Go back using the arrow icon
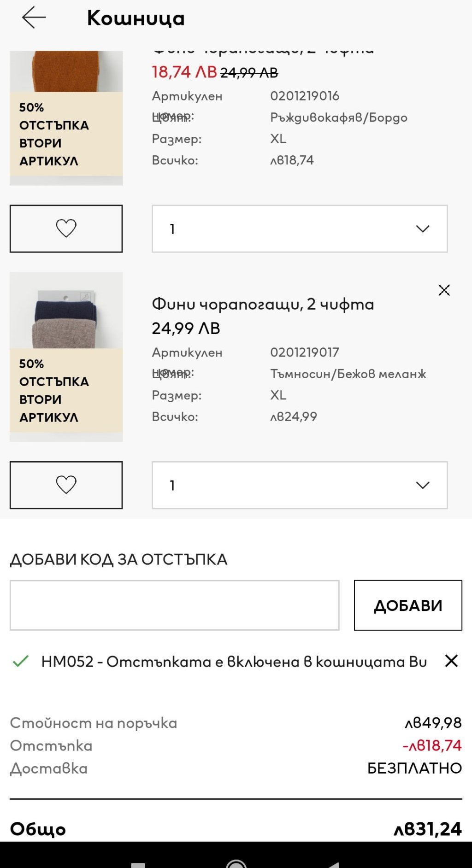Screen dimensions: 472x868 pos(34,18)
